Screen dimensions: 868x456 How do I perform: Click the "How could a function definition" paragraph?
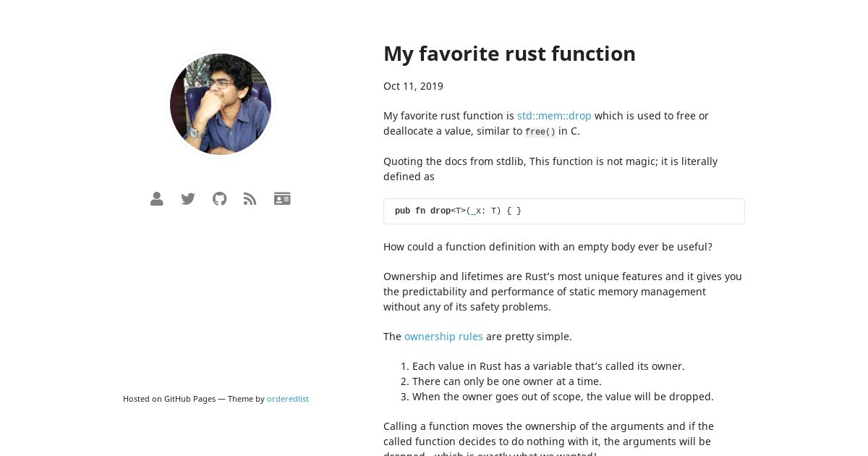548,247
